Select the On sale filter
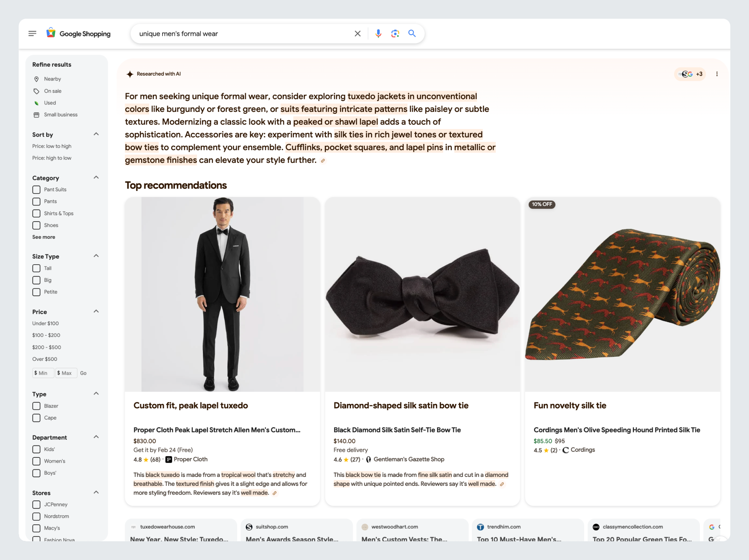 pyautogui.click(x=52, y=91)
